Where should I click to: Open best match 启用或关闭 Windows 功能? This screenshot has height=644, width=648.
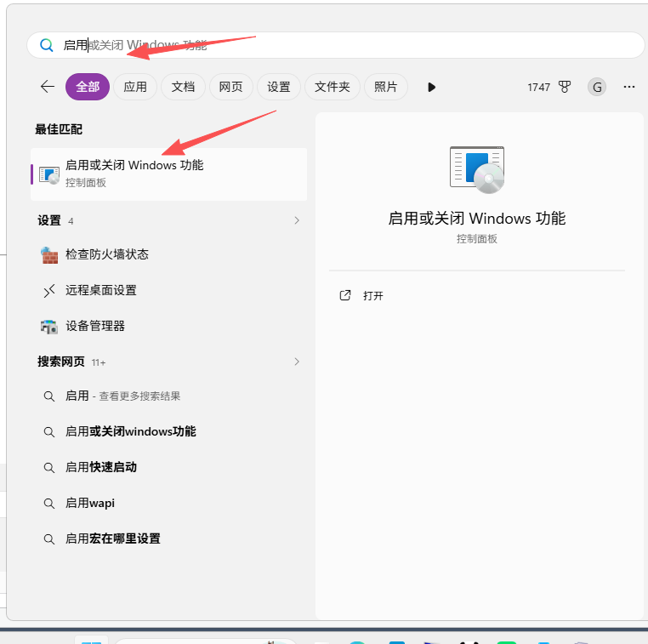pyautogui.click(x=168, y=174)
